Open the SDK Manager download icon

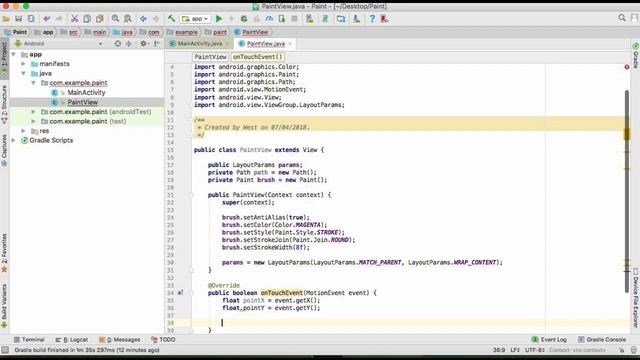[356, 19]
